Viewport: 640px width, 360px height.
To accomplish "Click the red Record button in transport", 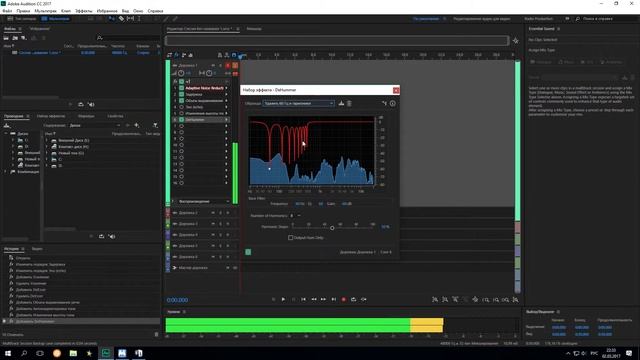I will [344, 299].
